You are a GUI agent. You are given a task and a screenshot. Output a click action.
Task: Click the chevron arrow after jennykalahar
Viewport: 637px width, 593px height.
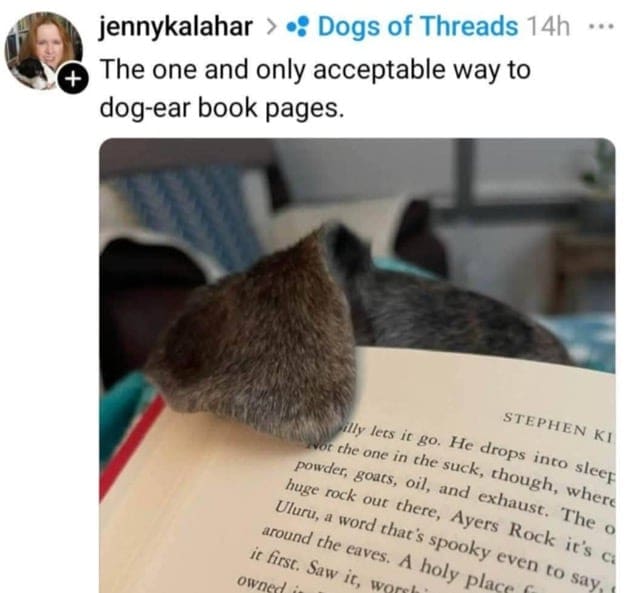271,27
